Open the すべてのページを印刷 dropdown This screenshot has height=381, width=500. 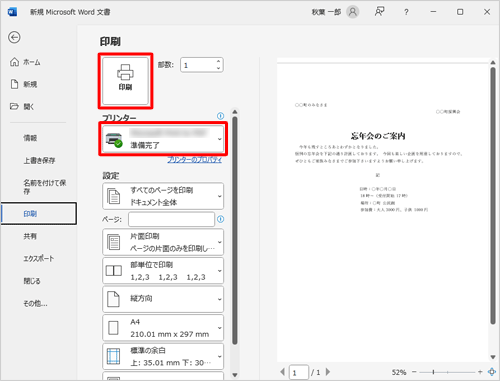[163, 196]
